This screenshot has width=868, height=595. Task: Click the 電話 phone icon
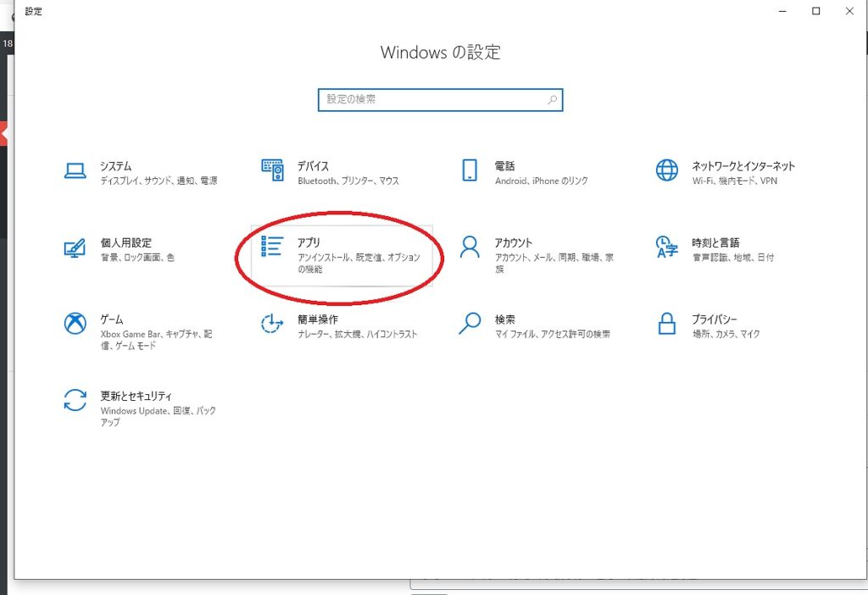pyautogui.click(x=470, y=170)
